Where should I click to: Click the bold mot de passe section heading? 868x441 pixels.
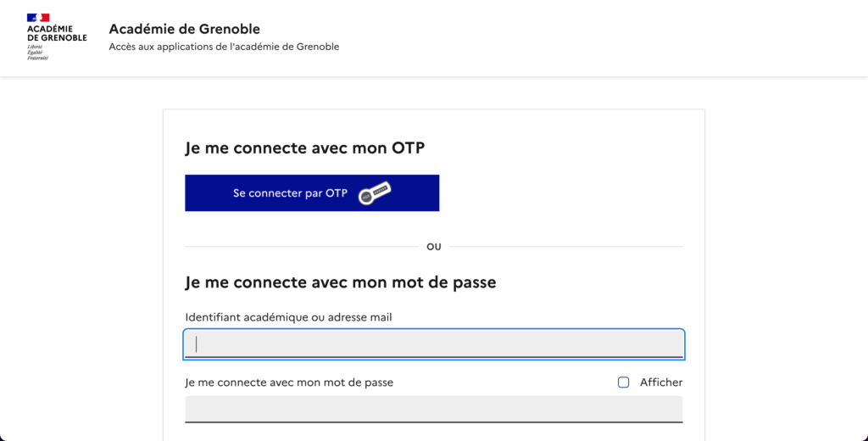tap(340, 282)
